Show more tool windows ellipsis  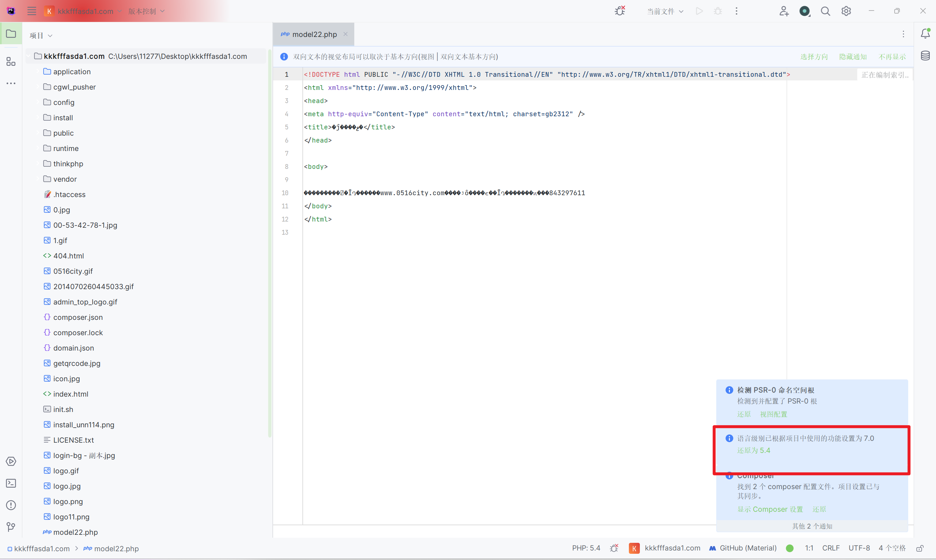pos(11,83)
